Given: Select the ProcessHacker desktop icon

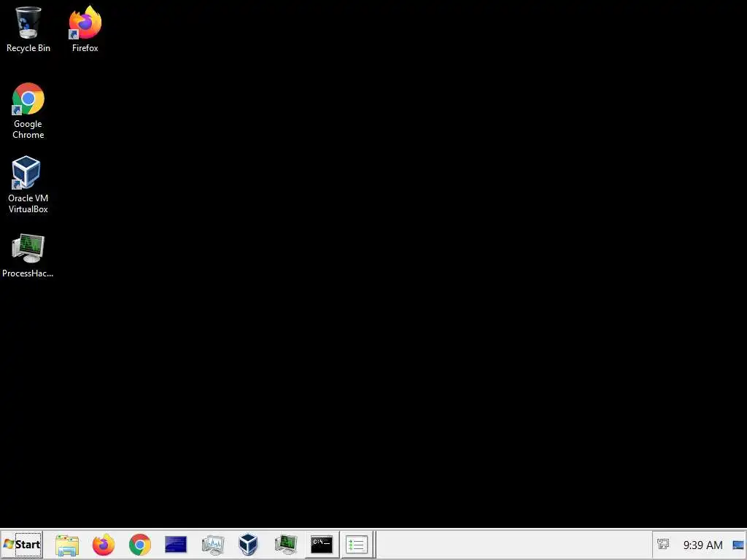Looking at the screenshot, I should pos(28,256).
